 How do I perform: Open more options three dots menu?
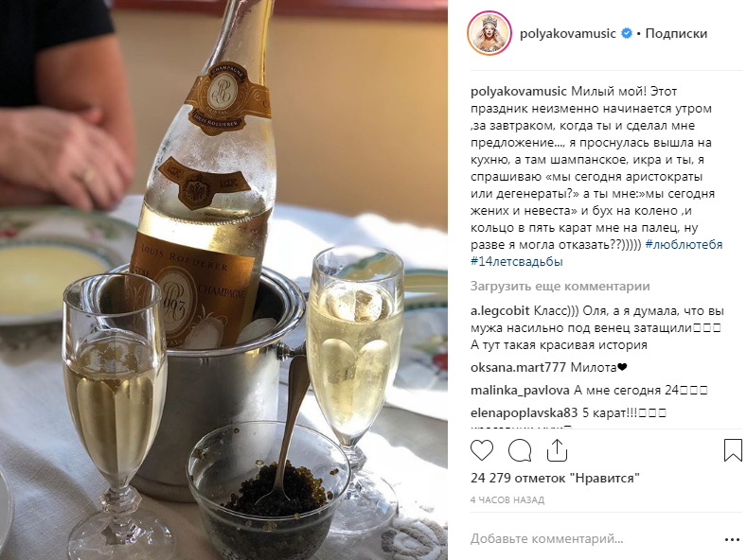[x=732, y=539]
